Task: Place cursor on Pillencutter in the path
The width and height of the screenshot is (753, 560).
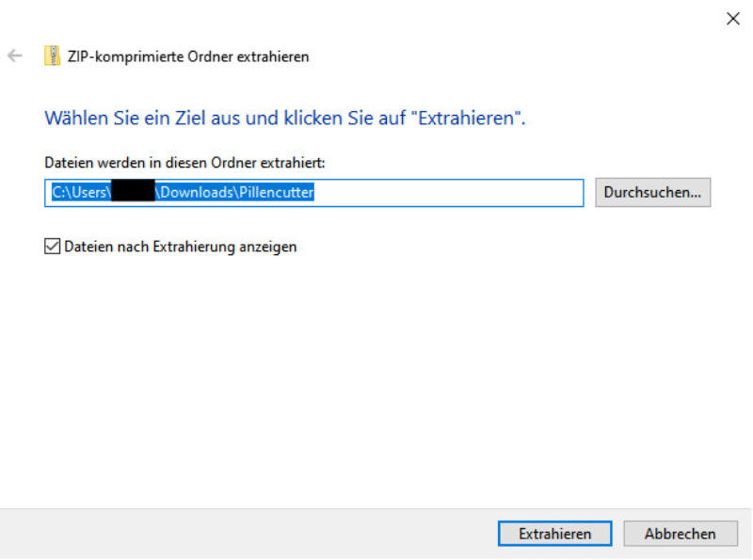Action: 276,193
